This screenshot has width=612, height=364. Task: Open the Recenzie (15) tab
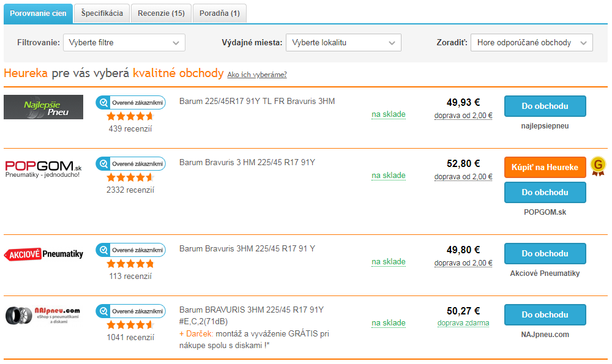click(x=161, y=13)
